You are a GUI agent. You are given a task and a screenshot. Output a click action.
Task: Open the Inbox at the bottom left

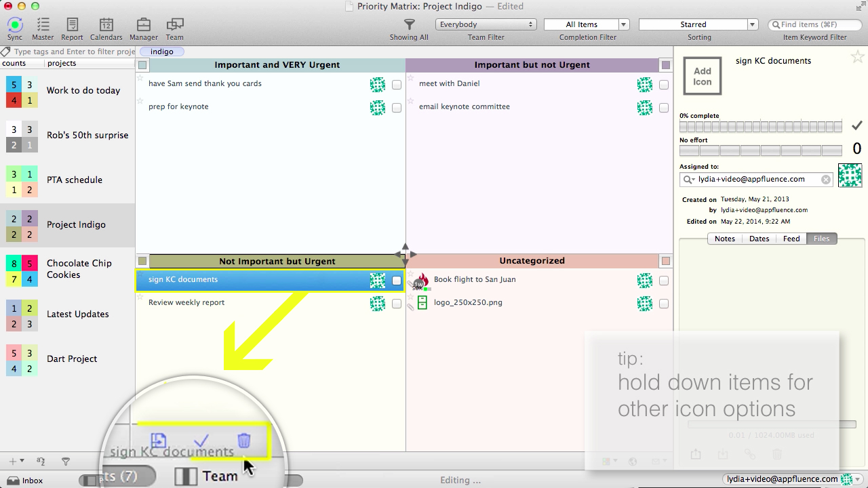point(26,481)
